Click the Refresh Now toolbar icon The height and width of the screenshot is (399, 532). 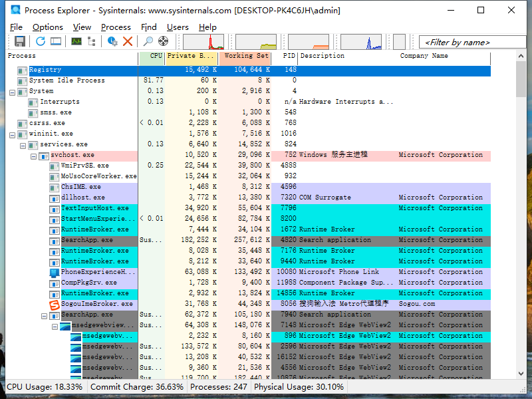point(41,41)
